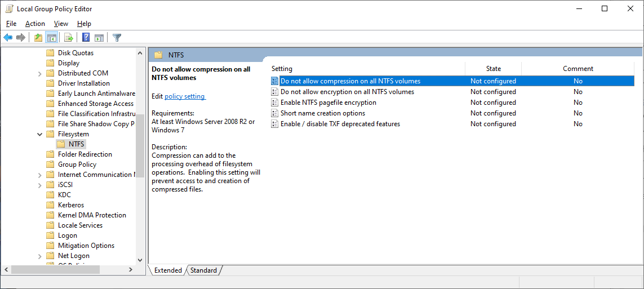Sort by the State column header

pos(493,69)
